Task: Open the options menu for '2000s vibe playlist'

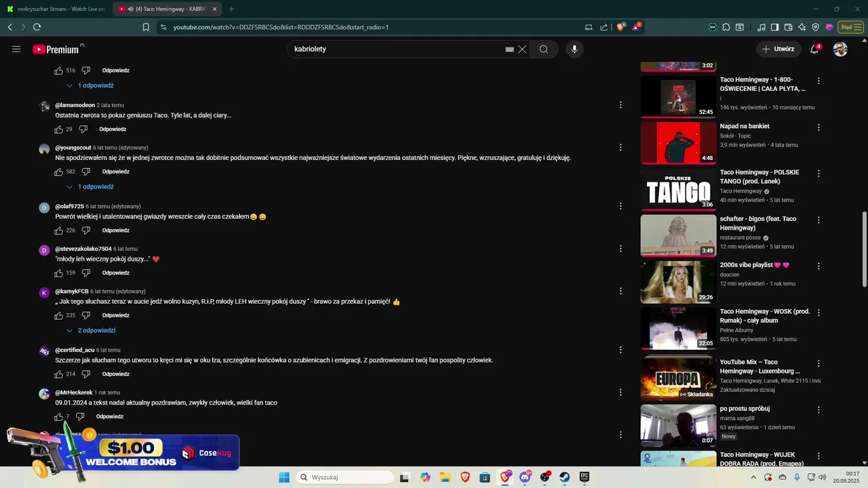Action: click(818, 266)
